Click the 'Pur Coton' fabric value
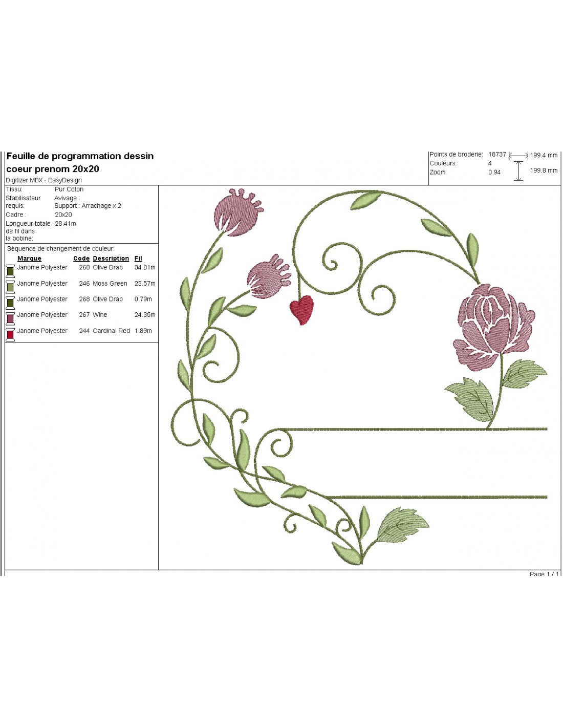 click(x=69, y=189)
